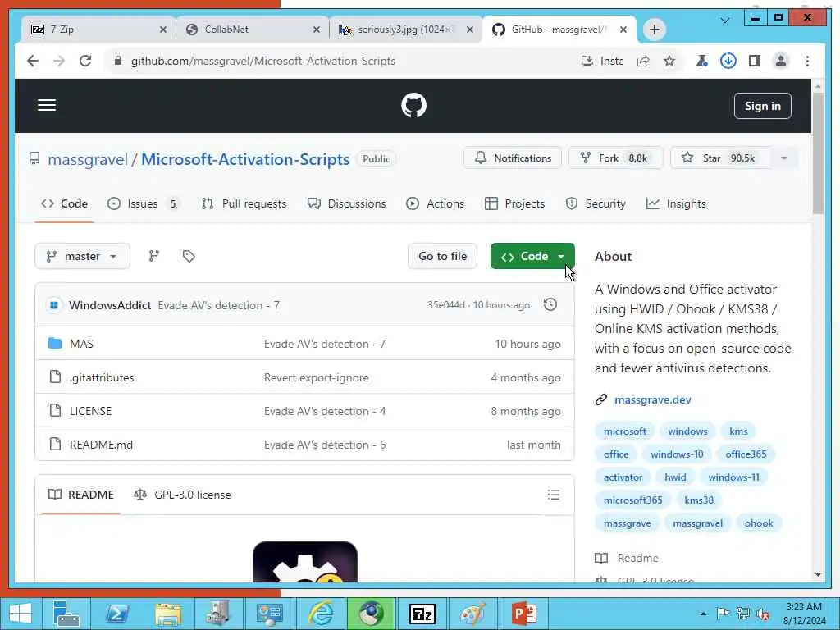Open the Discussions tab

coord(347,203)
